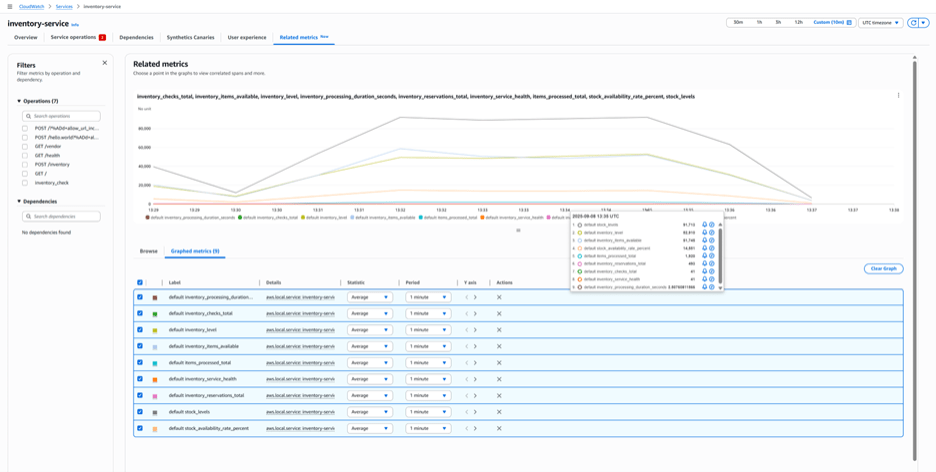Open the Browse tab
936x472 pixels.
(148, 251)
